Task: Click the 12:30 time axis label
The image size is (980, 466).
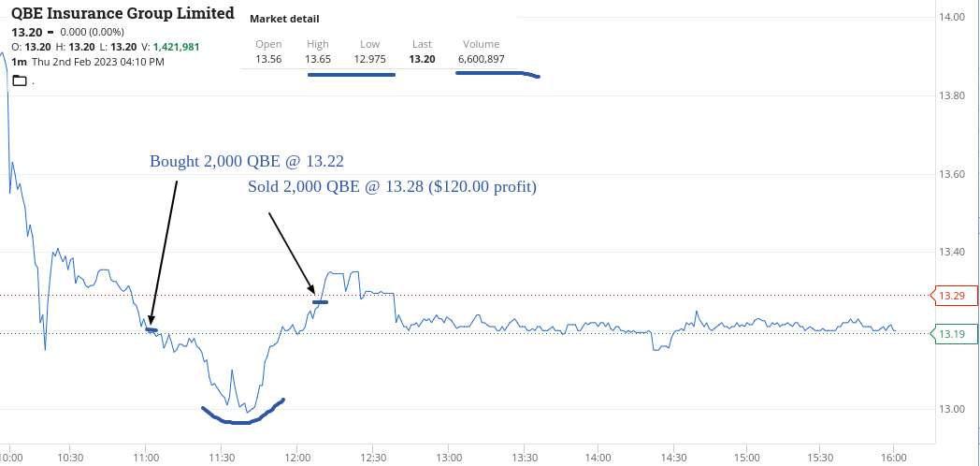Action: click(x=373, y=457)
